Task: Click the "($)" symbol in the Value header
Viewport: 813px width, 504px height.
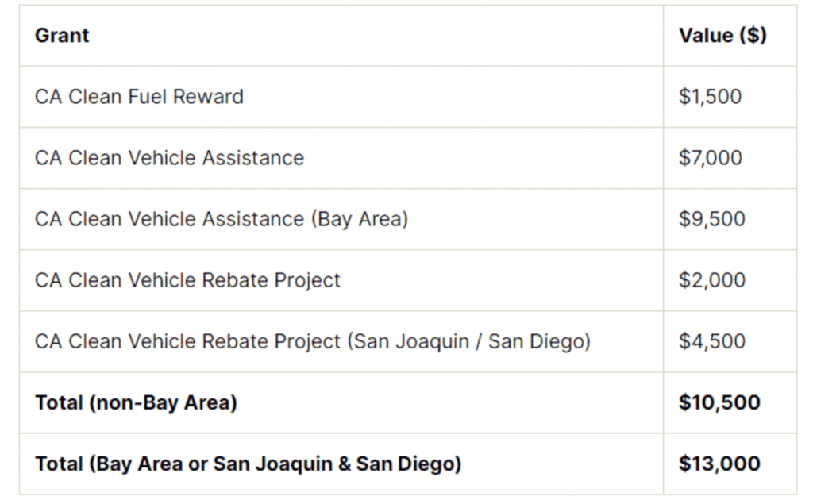Action: pos(750,36)
